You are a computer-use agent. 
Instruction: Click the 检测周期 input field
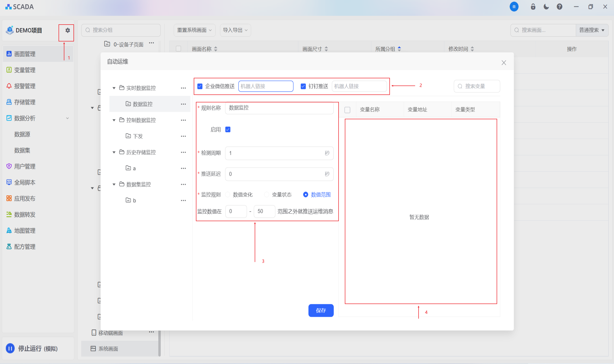275,153
